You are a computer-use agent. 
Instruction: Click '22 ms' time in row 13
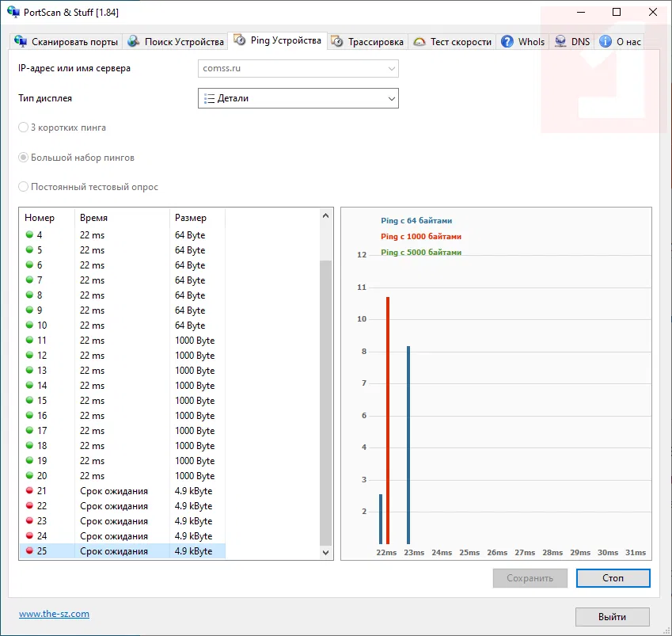coord(92,371)
